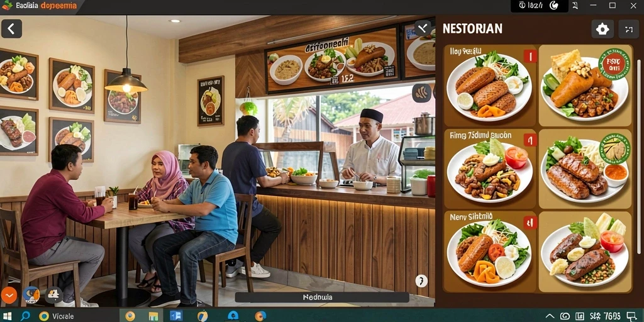This screenshot has height=322, width=644.
Task: Click the arrow icon at the photo's upper right
Action: point(423,28)
